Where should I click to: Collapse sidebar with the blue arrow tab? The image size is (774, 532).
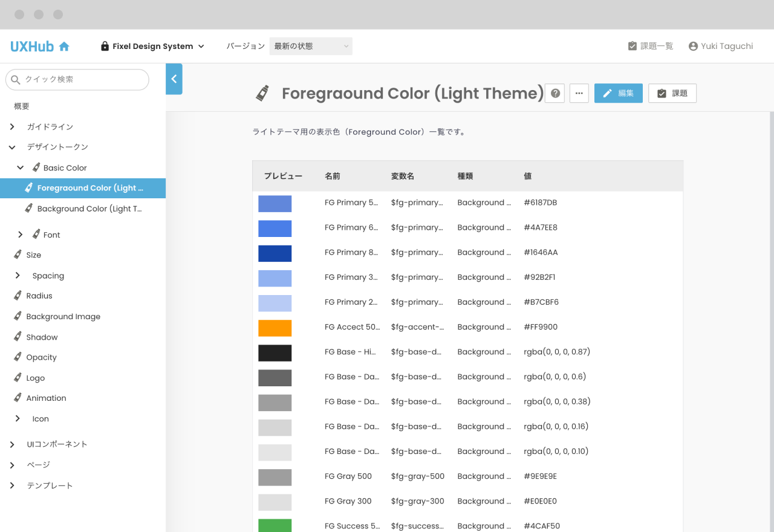(x=174, y=79)
